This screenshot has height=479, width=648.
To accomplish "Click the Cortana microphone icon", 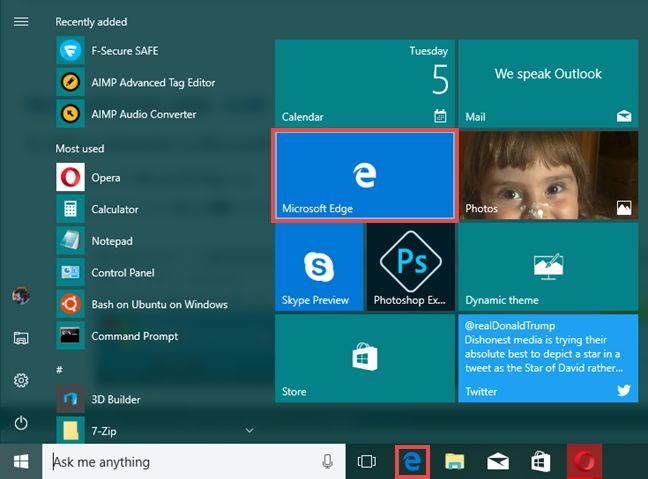I will pyautogui.click(x=327, y=462).
